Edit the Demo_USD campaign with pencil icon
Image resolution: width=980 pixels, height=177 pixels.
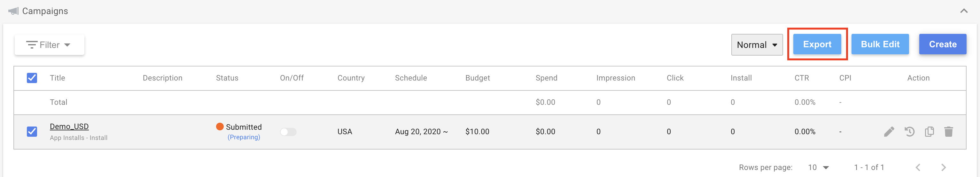[x=889, y=132]
